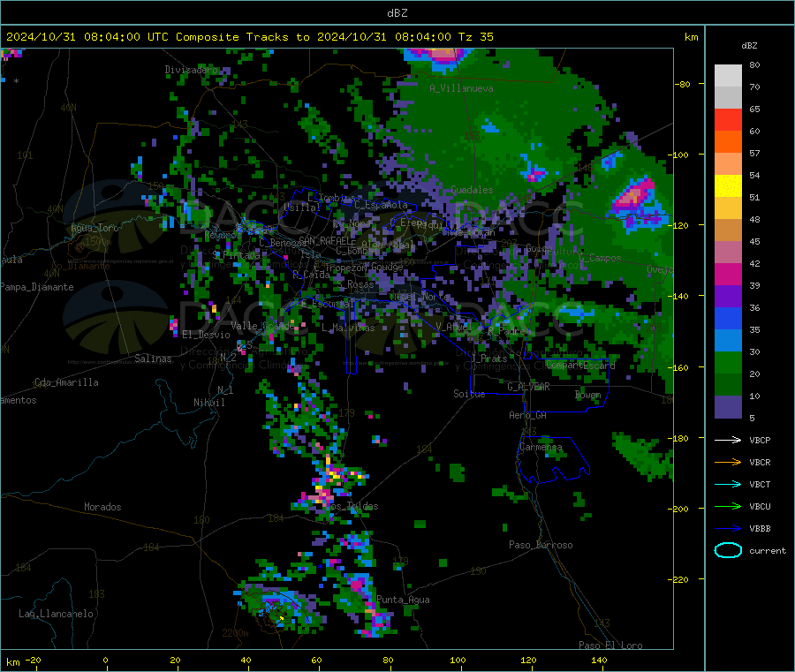The width and height of the screenshot is (795, 672).
Task: Click the 'Lag.Llancanelo' map label
Action: [x=56, y=614]
